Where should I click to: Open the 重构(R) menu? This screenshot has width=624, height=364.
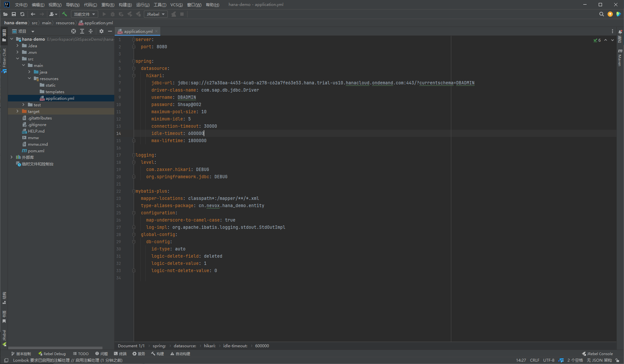[108, 5]
